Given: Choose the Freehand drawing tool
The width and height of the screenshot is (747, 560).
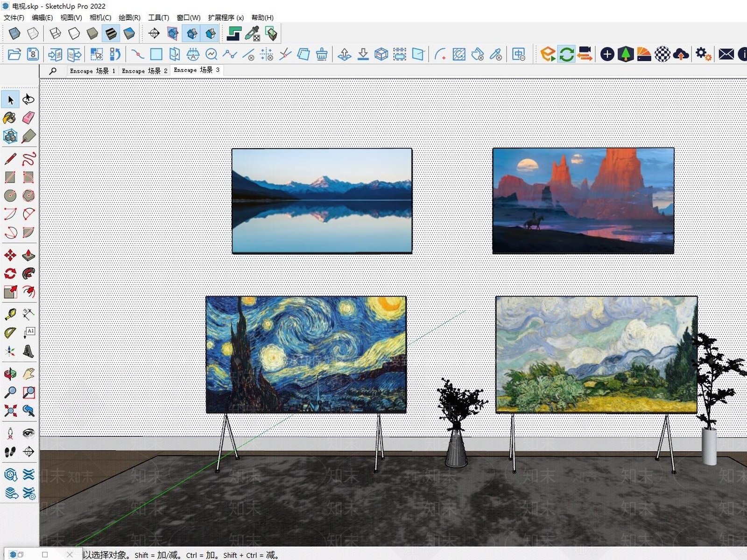Looking at the screenshot, I should [28, 159].
